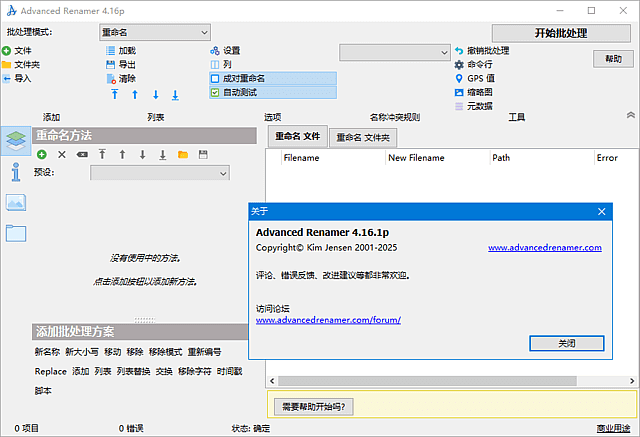Screen dimensions: 640x437
Task: Click the blue move to bottom arrow
Action: [x=175, y=95]
